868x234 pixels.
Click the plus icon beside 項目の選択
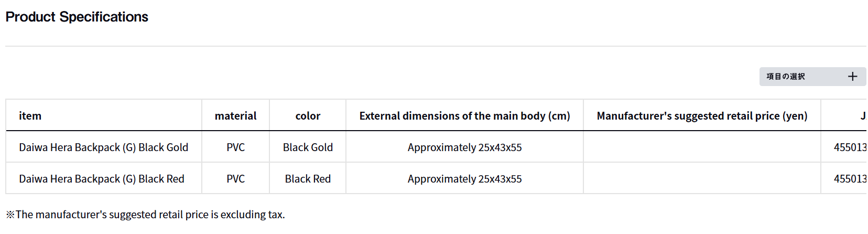pyautogui.click(x=852, y=77)
